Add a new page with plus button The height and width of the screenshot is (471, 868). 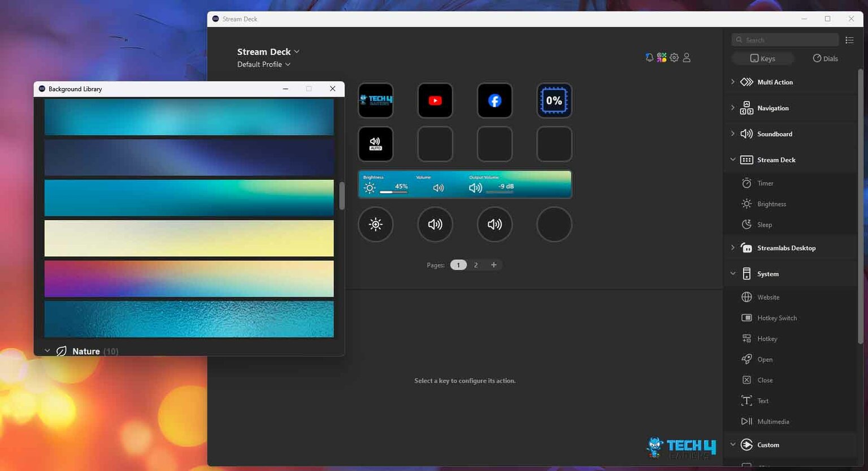[x=493, y=265]
